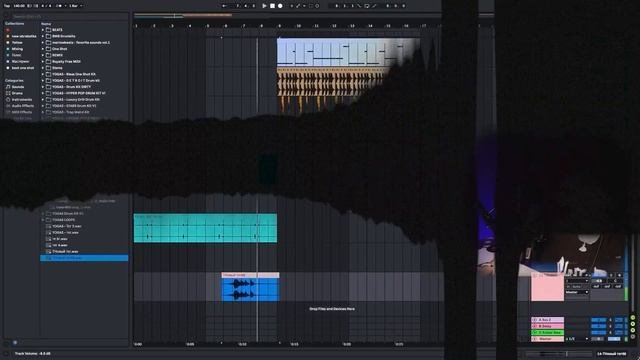Select the tri 4.wav file
The width and height of the screenshot is (640, 360).
point(60,245)
